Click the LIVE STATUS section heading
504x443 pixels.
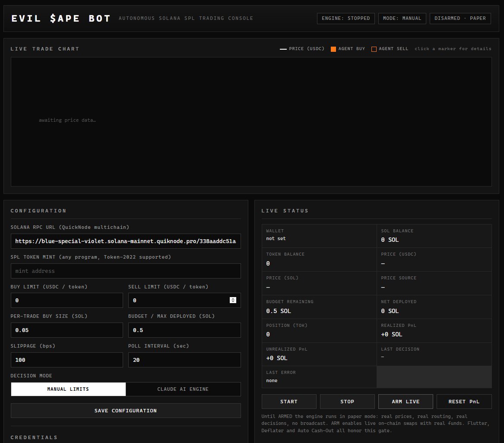click(x=285, y=211)
